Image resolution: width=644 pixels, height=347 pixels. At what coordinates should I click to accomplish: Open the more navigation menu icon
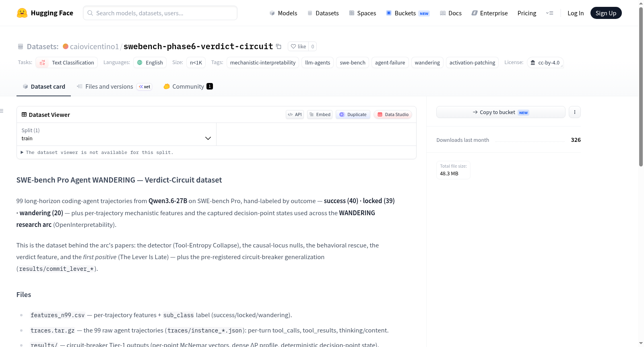[549, 13]
